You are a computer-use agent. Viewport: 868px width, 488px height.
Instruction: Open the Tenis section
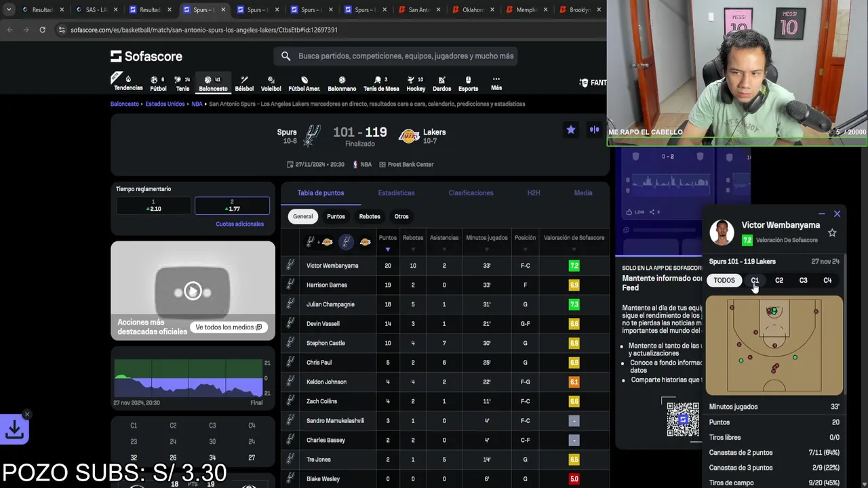tap(182, 83)
